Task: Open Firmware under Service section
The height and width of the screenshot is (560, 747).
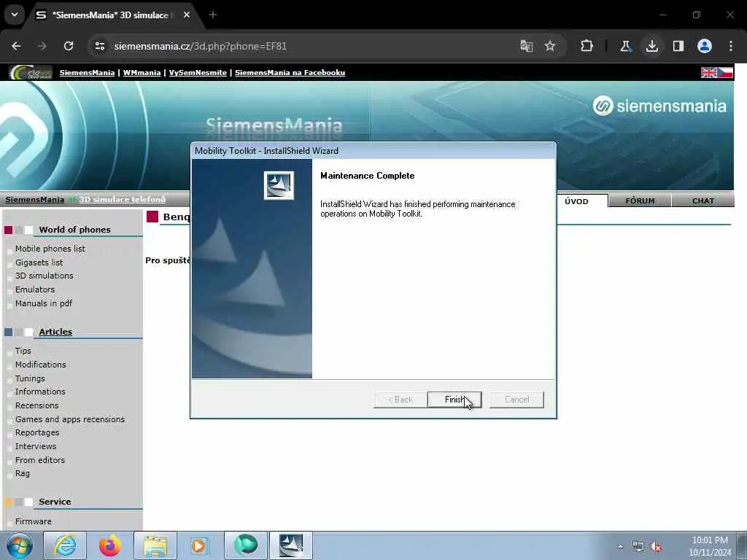Action: [x=34, y=521]
